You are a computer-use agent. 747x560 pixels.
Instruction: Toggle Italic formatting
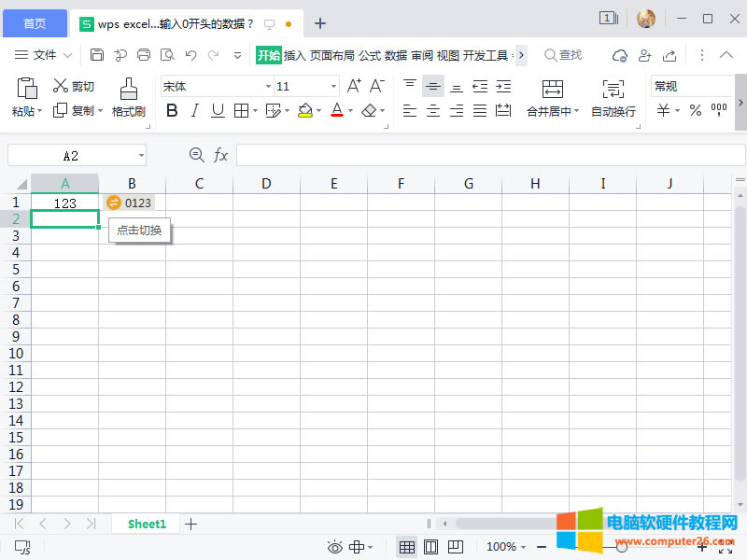tap(194, 111)
